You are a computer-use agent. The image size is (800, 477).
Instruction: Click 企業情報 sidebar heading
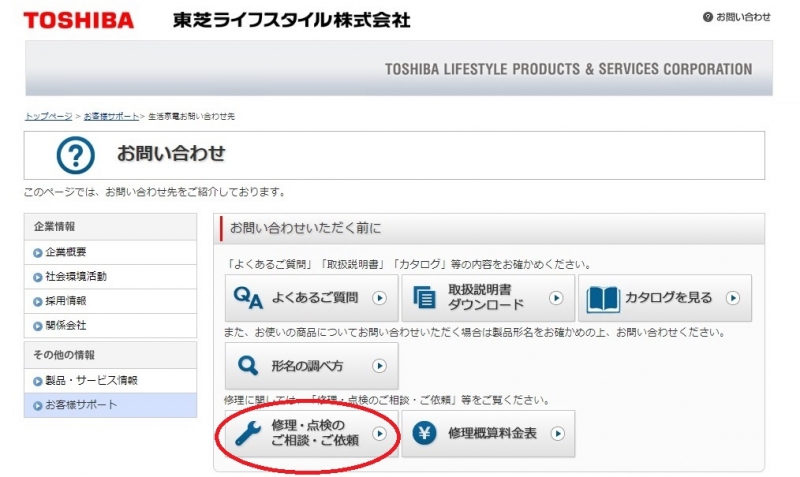click(x=55, y=227)
